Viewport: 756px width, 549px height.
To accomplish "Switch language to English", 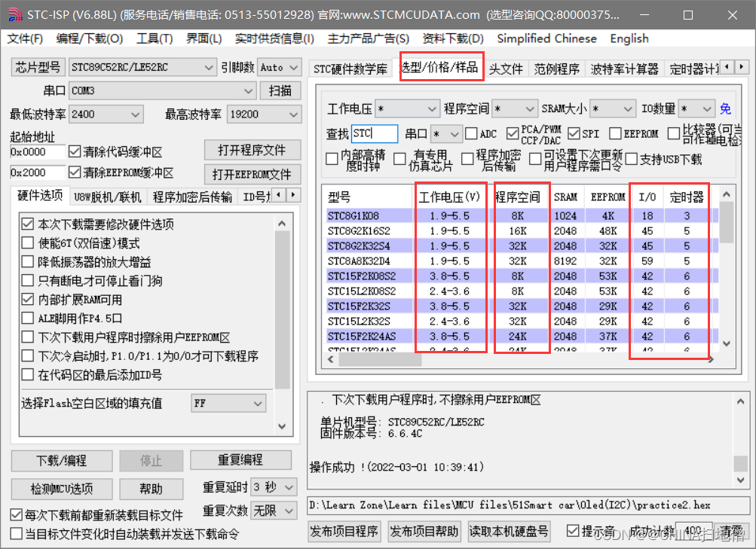I will click(x=629, y=38).
